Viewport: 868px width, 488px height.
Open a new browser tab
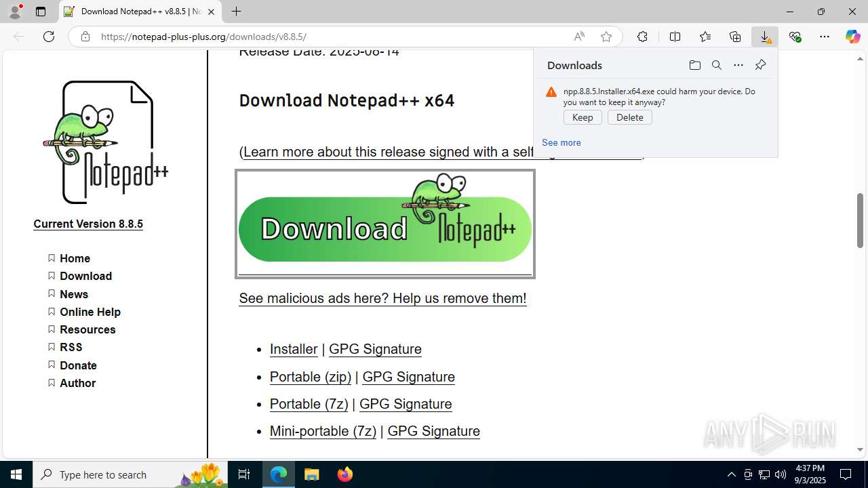236,12
